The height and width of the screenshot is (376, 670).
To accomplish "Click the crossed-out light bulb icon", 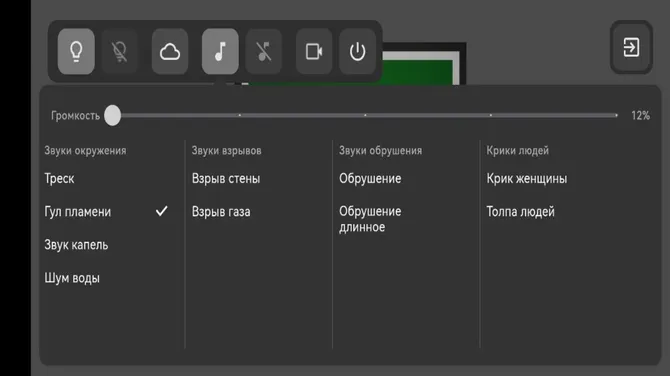I will point(119,51).
